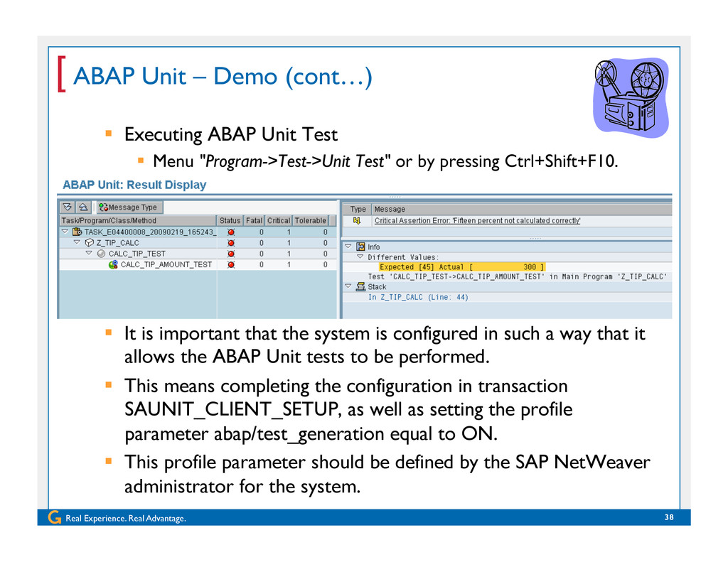Viewport: 728px width, 562px height.
Task: Click the red status icon in Z_TIP_CALC row
Action: [x=231, y=243]
